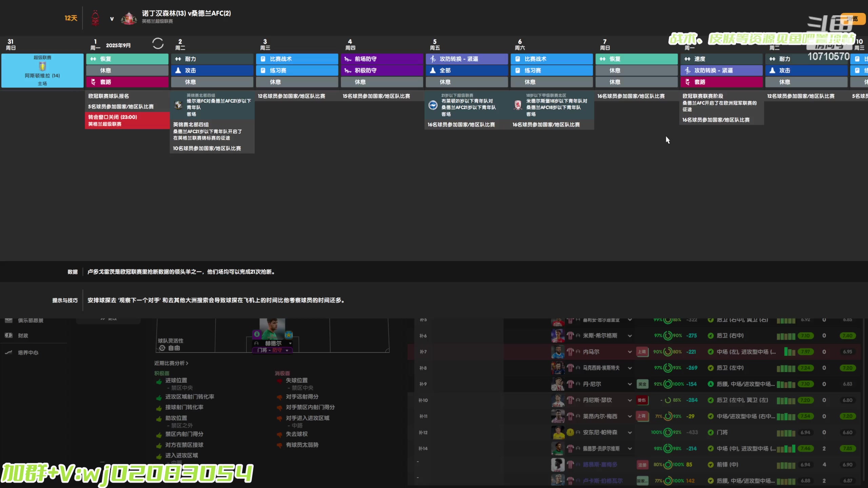
Task: Click the 上调 badge in 内马尔's row
Action: 642,352
